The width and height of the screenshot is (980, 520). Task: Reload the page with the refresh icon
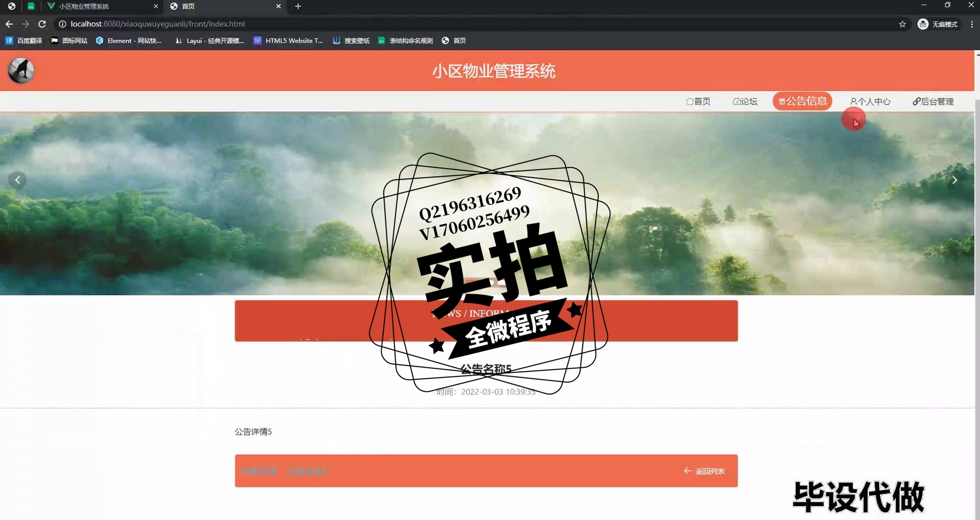pyautogui.click(x=42, y=24)
